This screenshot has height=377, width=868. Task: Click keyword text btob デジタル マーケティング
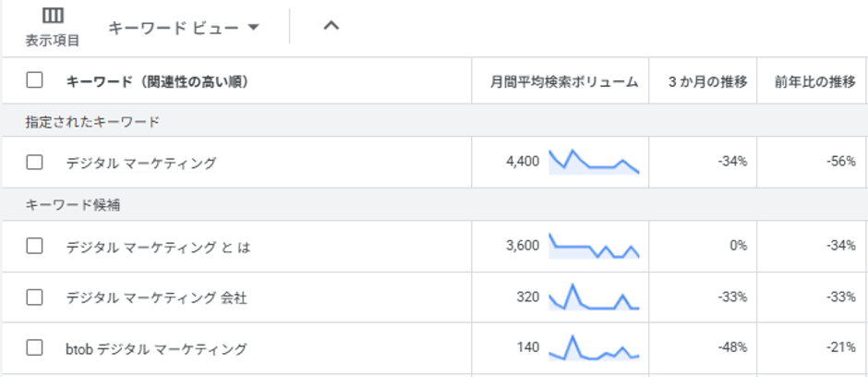156,348
